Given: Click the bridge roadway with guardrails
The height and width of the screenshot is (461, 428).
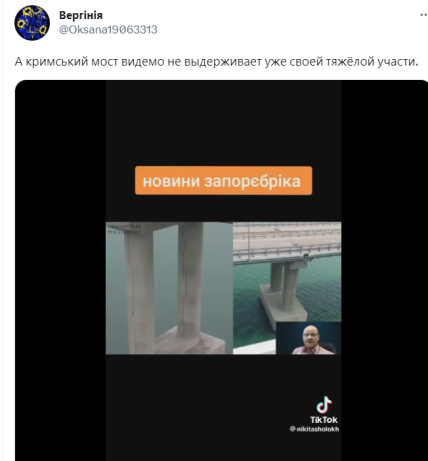Looking at the screenshot, I should (x=287, y=241).
